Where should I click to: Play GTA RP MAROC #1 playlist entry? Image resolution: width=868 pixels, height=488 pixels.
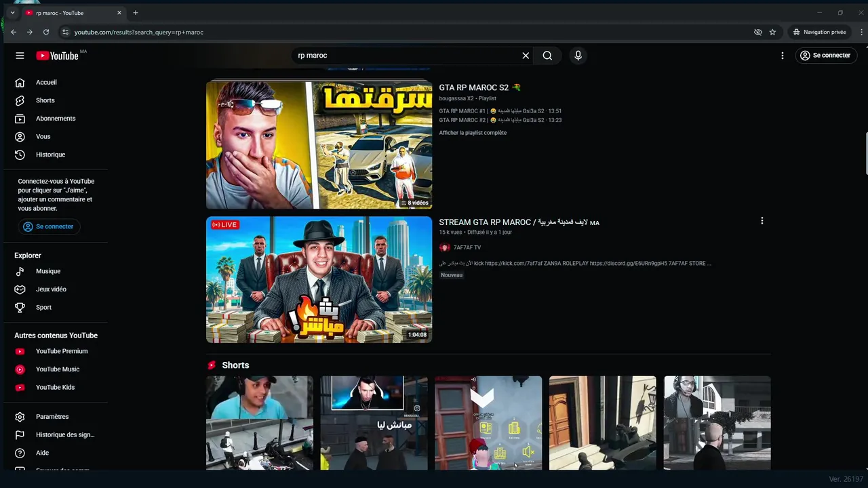point(500,111)
